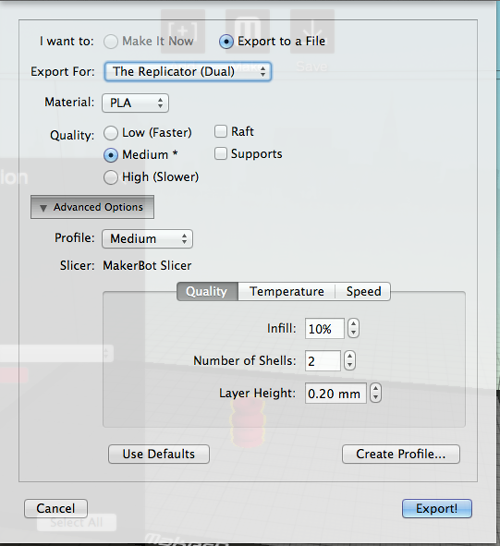Screen dimensions: 500x546
Task: Decrease Number of Shells with stepper down arrow
Action: click(350, 365)
